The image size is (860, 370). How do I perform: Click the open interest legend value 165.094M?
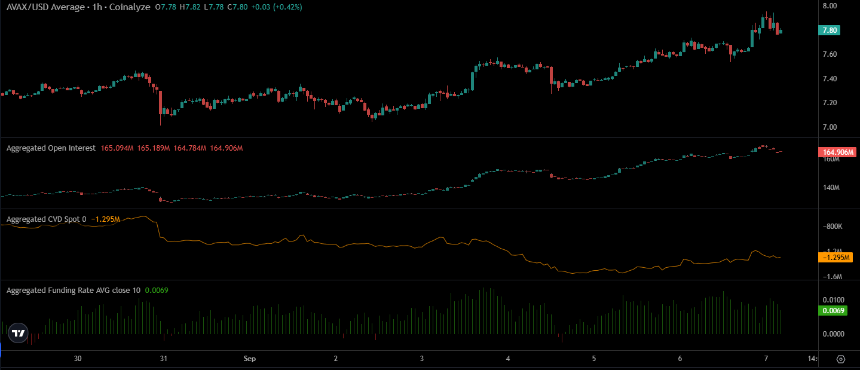point(117,149)
